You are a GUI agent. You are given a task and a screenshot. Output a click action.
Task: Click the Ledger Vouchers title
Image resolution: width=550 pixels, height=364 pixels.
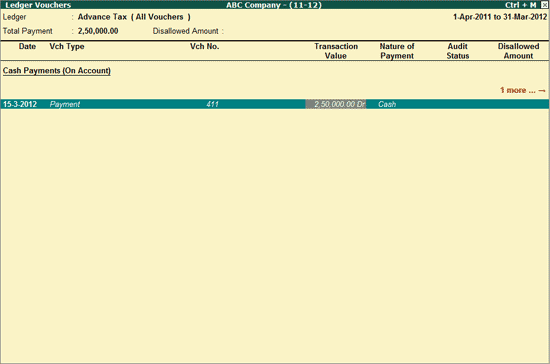(x=38, y=5)
